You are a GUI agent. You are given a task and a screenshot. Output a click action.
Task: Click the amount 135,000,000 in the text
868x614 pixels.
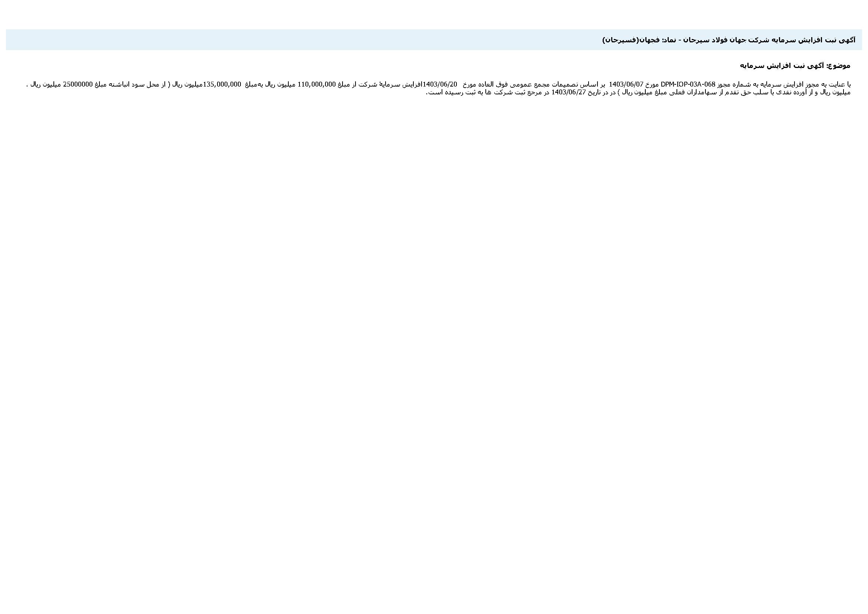(222, 84)
